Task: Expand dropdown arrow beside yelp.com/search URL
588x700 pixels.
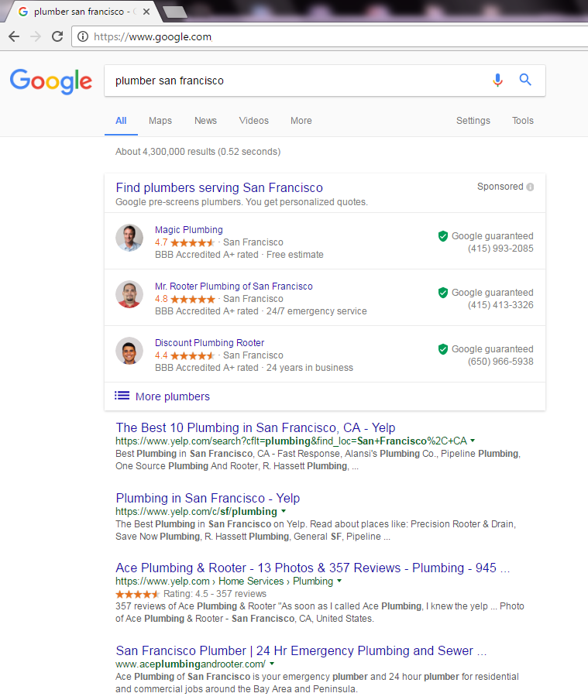Action: click(473, 441)
